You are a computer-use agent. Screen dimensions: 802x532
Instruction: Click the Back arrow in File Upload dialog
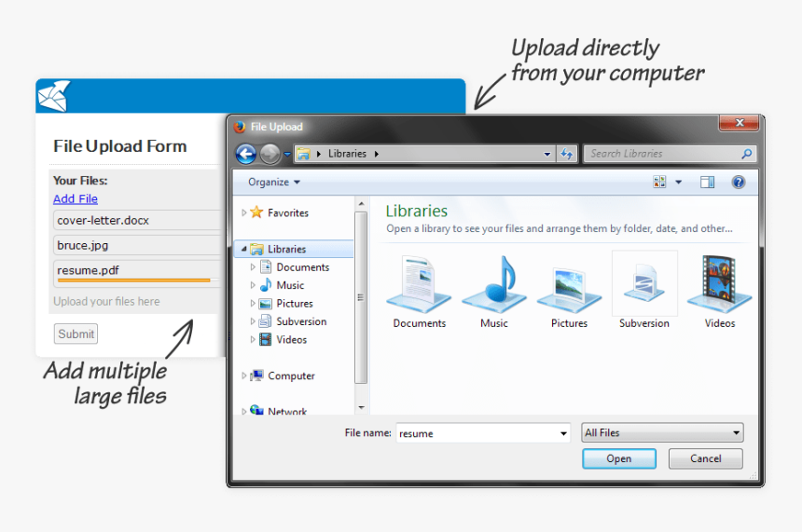click(246, 154)
